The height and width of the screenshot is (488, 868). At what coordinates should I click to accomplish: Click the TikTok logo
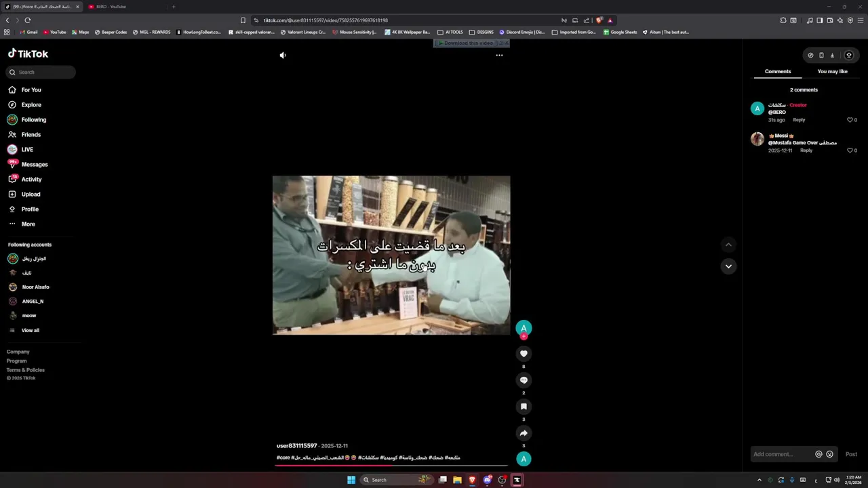click(28, 54)
